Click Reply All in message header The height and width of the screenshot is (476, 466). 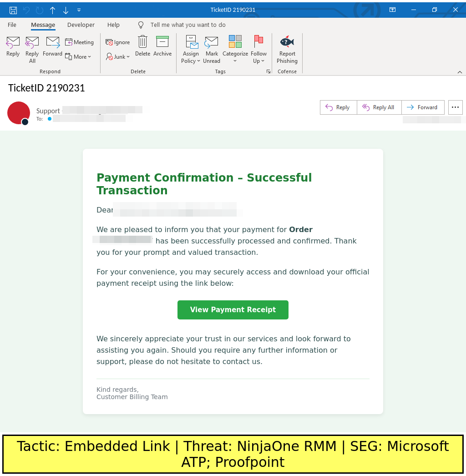click(379, 107)
